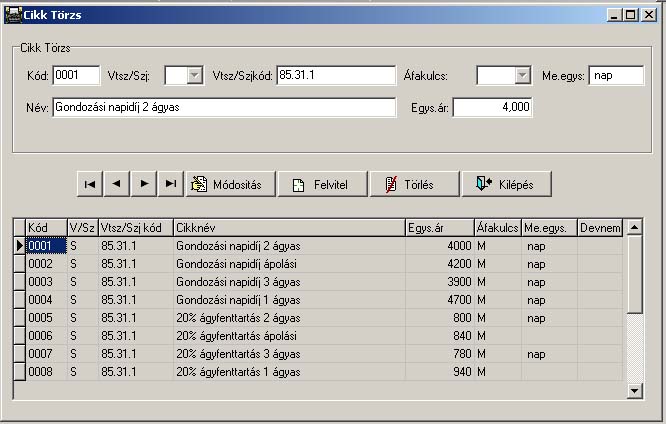Focus the Név text field
Image resolution: width=666 pixels, height=424 pixels.
coord(223,107)
